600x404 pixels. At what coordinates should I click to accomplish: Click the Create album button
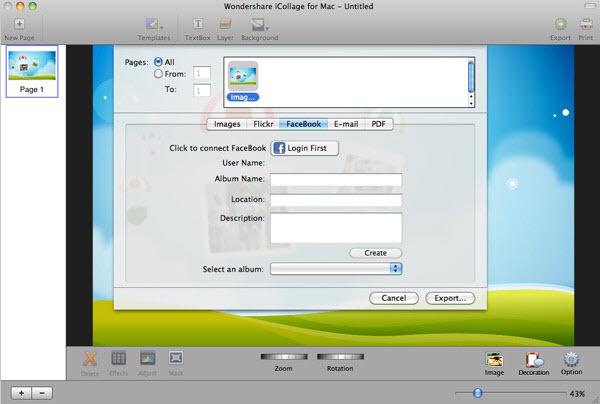tap(375, 253)
